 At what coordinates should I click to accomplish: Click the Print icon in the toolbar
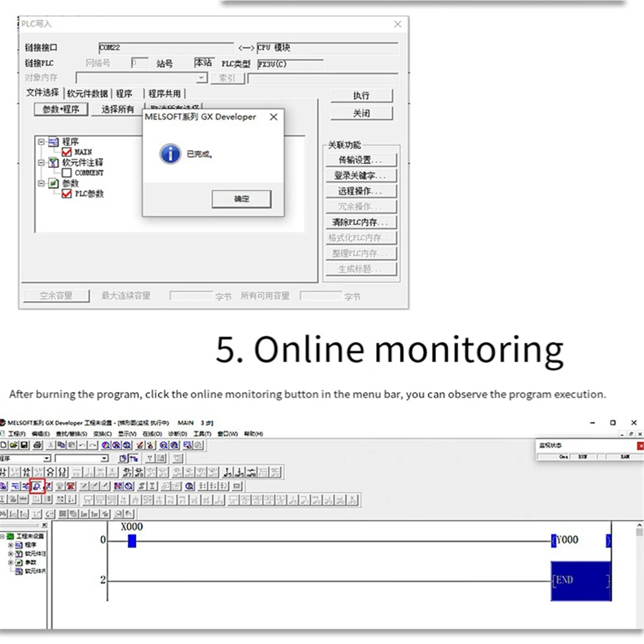37,445
